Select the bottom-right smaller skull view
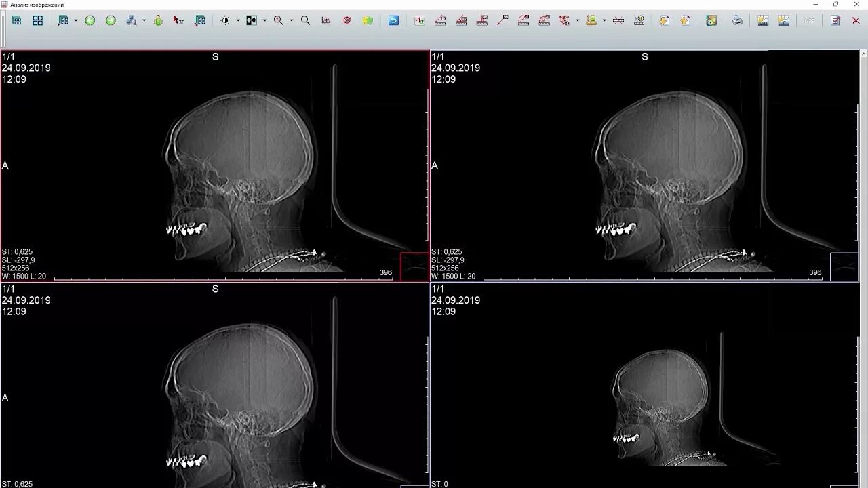The width and height of the screenshot is (868, 488). coord(645,385)
